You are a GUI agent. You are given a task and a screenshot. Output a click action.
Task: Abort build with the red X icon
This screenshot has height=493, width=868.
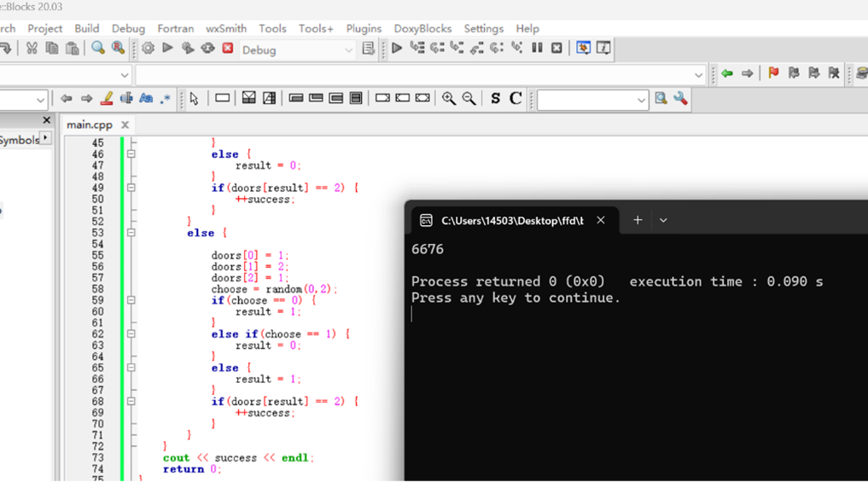[x=228, y=48]
